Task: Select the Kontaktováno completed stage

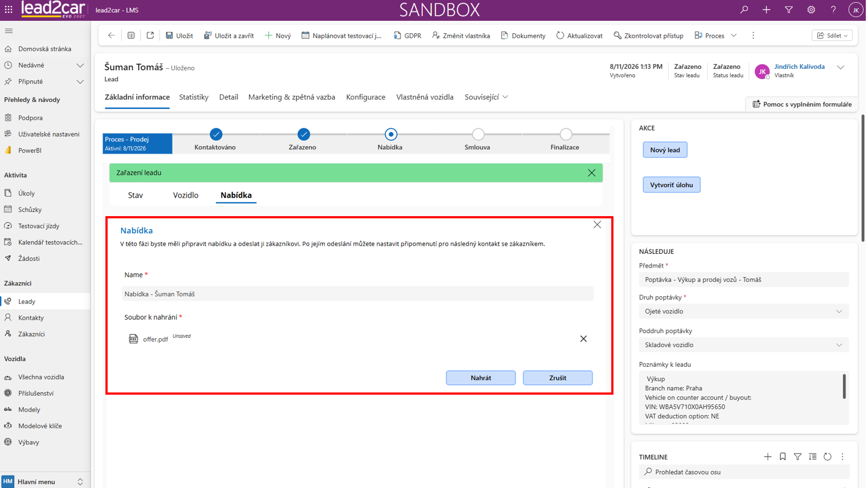Action: pyautogui.click(x=216, y=134)
